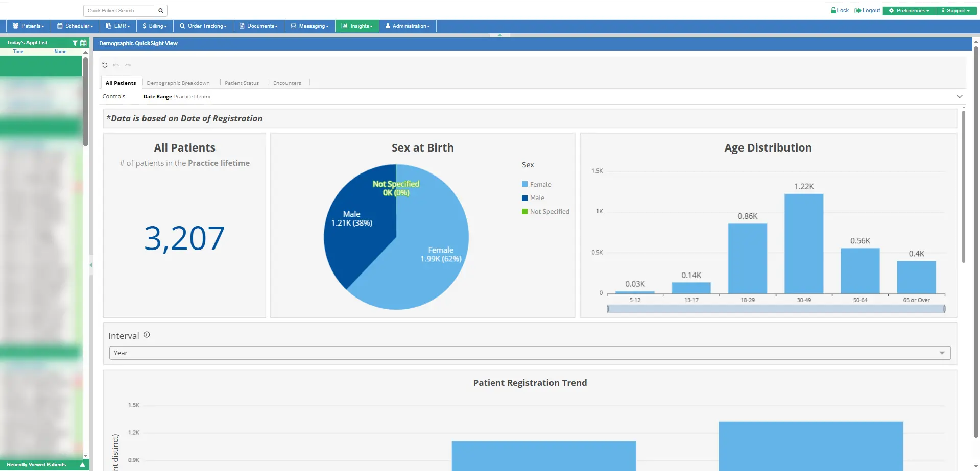
Task: Click the Logout link
Action: click(867, 11)
